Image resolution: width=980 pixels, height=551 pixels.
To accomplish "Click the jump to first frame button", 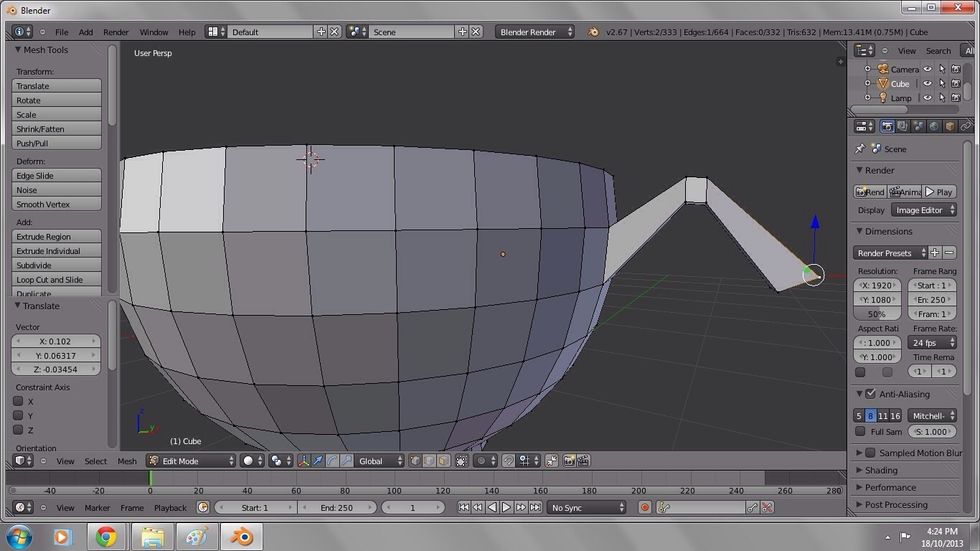I will click(x=464, y=508).
